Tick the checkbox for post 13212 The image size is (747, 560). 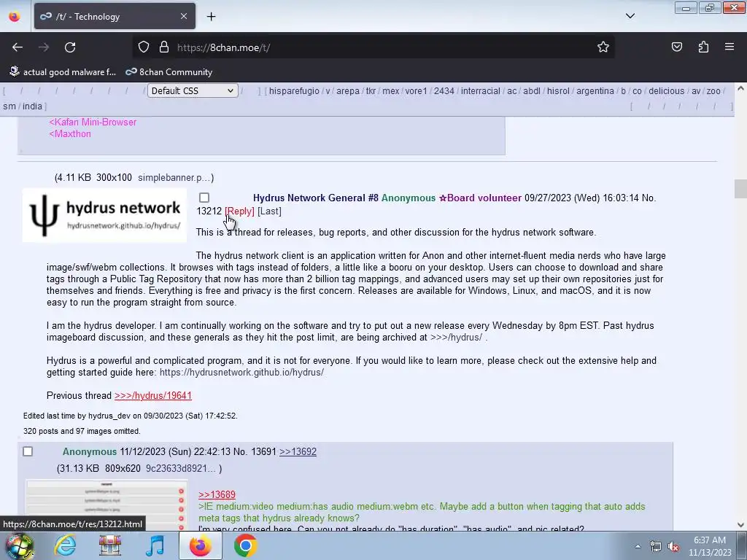pos(204,198)
